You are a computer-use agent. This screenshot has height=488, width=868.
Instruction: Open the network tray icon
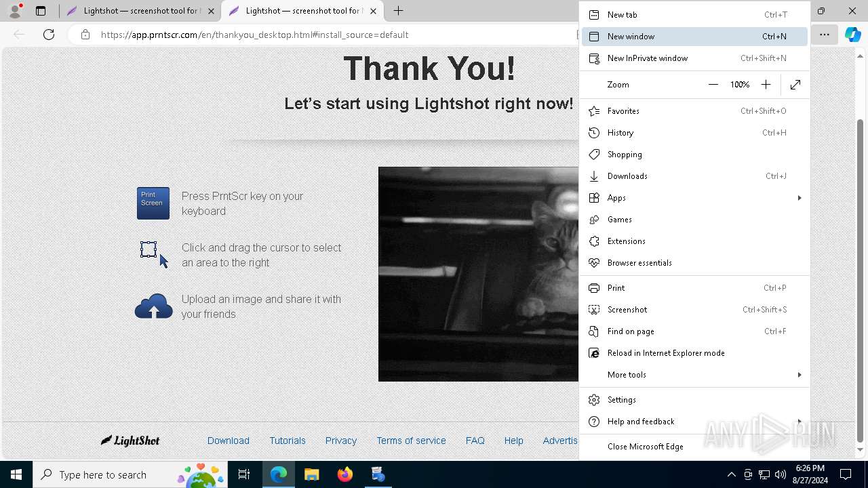click(x=764, y=474)
